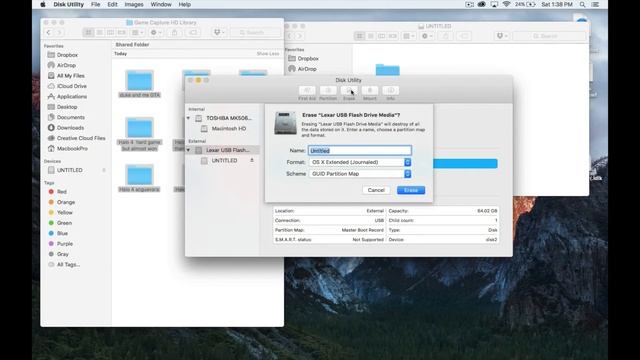Viewport: 640px width, 360px height.
Task: Click the Game Capture window search field
Action: (x=255, y=32)
